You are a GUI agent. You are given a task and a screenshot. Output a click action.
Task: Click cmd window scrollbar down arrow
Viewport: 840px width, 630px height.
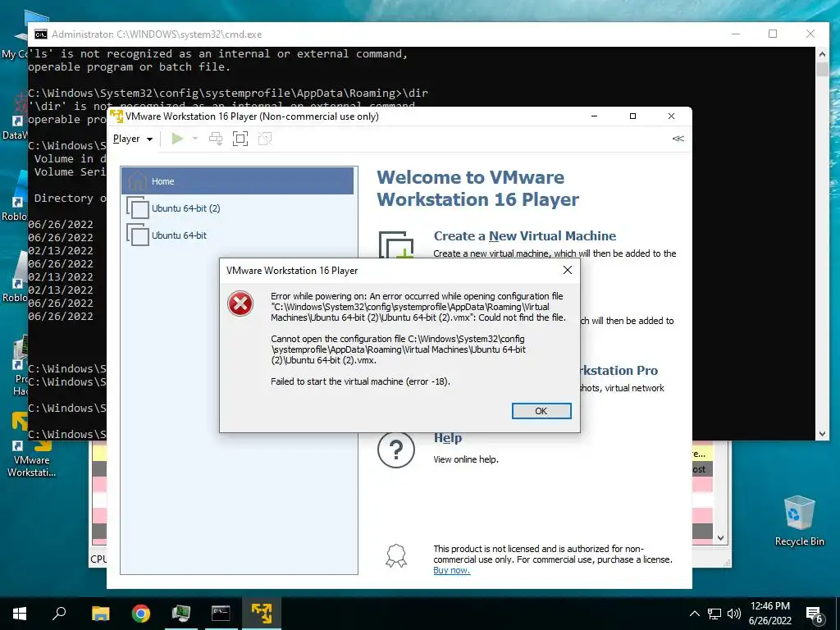pos(822,433)
